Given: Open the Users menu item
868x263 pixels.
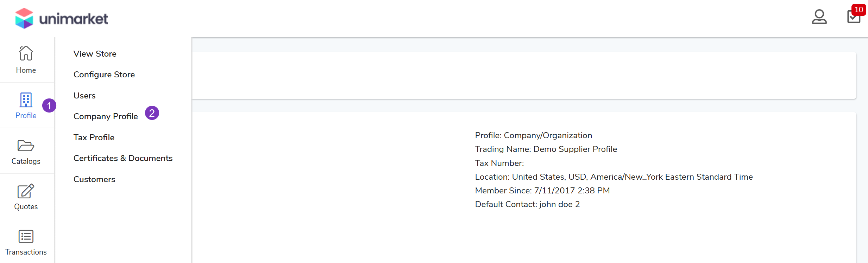Looking at the screenshot, I should click(x=84, y=96).
